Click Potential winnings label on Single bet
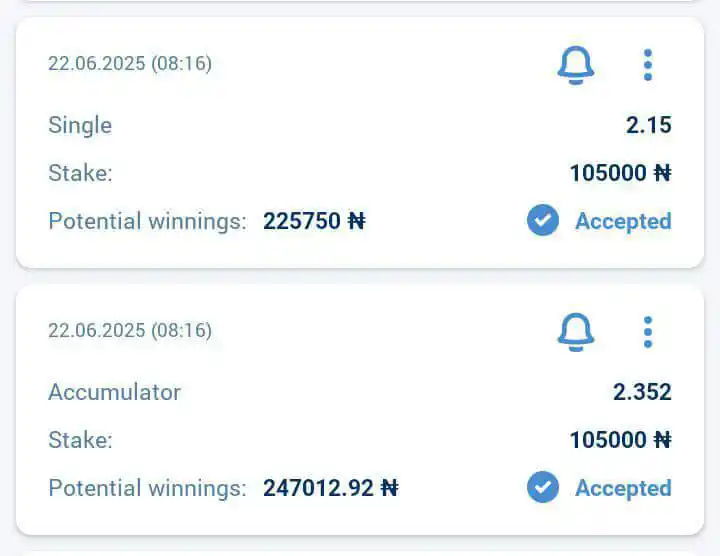 (x=147, y=221)
